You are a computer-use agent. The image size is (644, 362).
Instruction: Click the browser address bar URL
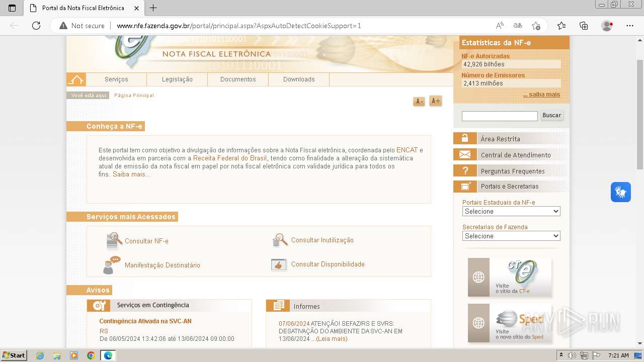click(239, 26)
